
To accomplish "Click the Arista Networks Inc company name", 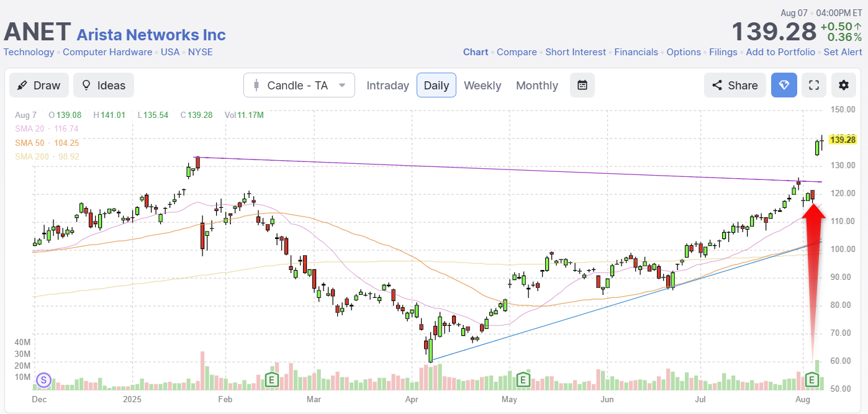I will tap(151, 35).
